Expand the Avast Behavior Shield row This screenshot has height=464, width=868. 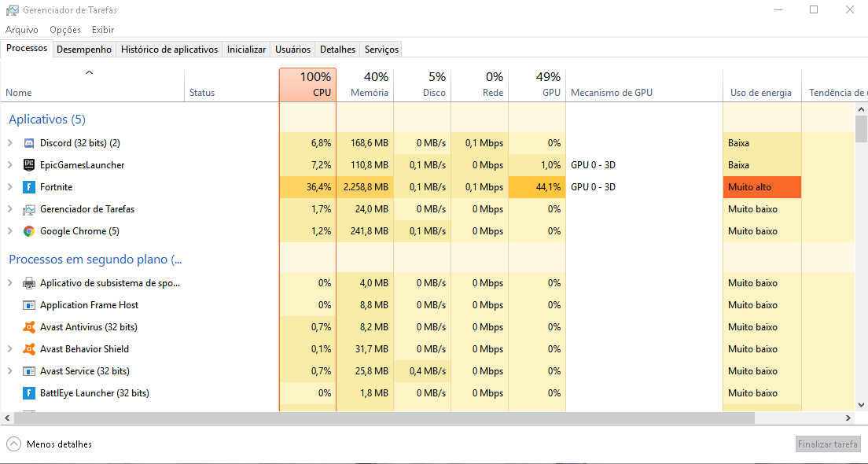tap(10, 349)
